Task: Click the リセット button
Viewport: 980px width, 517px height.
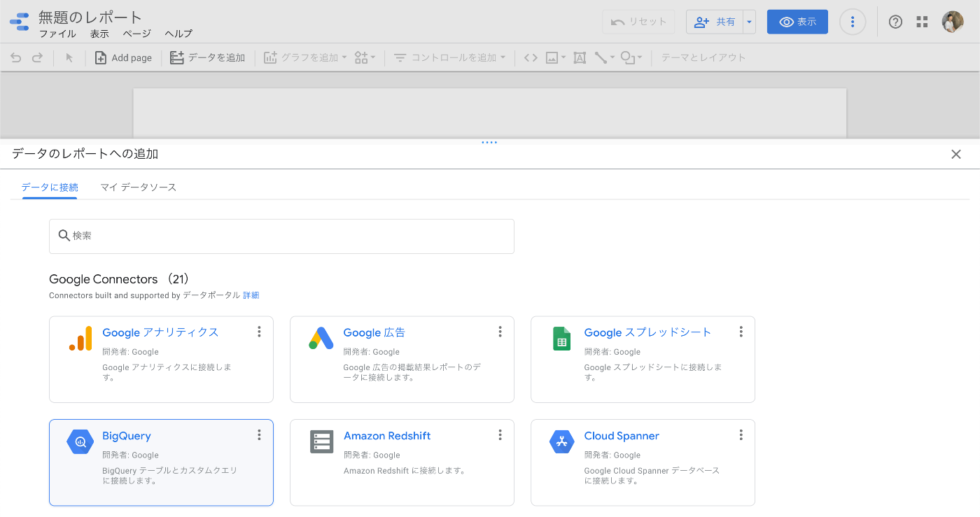Action: point(638,22)
